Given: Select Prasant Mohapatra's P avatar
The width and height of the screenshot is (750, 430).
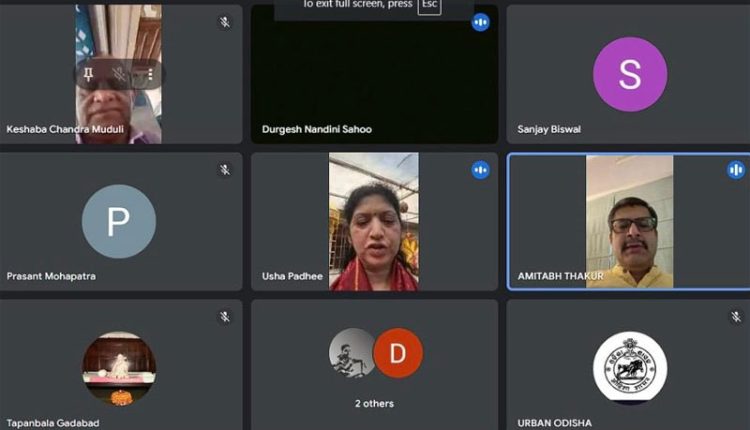Looking at the screenshot, I should click(118, 221).
